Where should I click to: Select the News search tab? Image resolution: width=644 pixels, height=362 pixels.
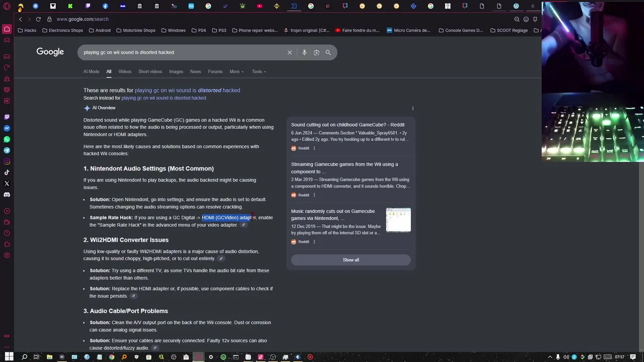pos(195,71)
